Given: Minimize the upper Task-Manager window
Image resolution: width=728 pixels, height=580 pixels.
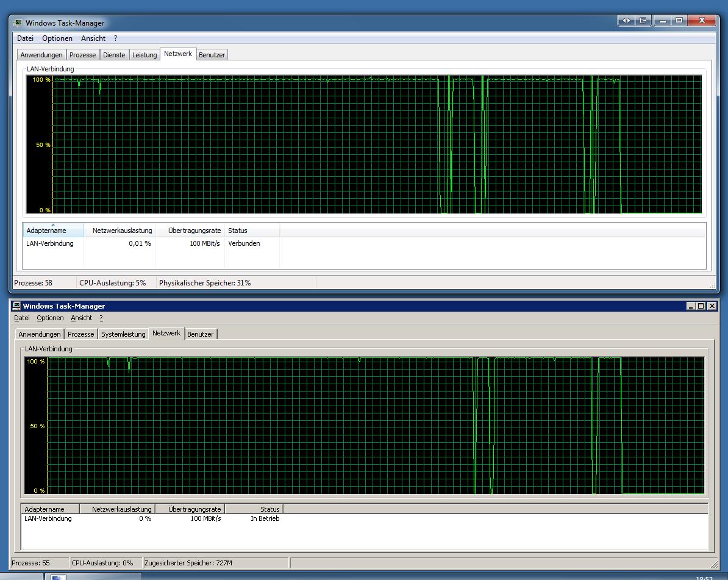Looking at the screenshot, I should click(x=663, y=21).
